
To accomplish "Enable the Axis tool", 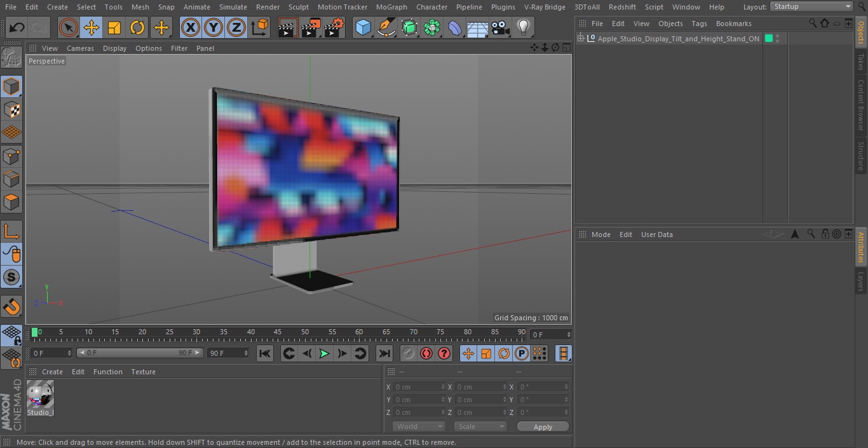I will coord(11,231).
